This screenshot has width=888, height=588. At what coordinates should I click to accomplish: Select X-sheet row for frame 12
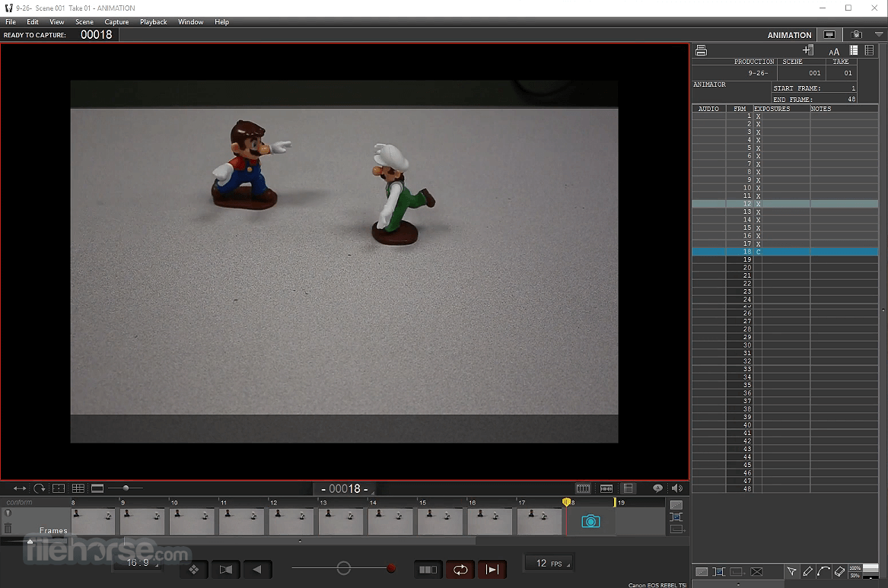point(785,204)
